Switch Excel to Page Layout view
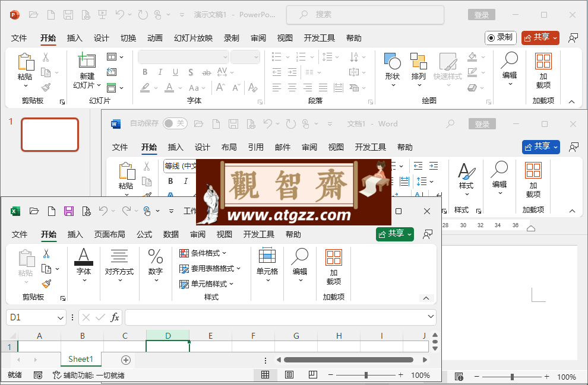 (289, 374)
